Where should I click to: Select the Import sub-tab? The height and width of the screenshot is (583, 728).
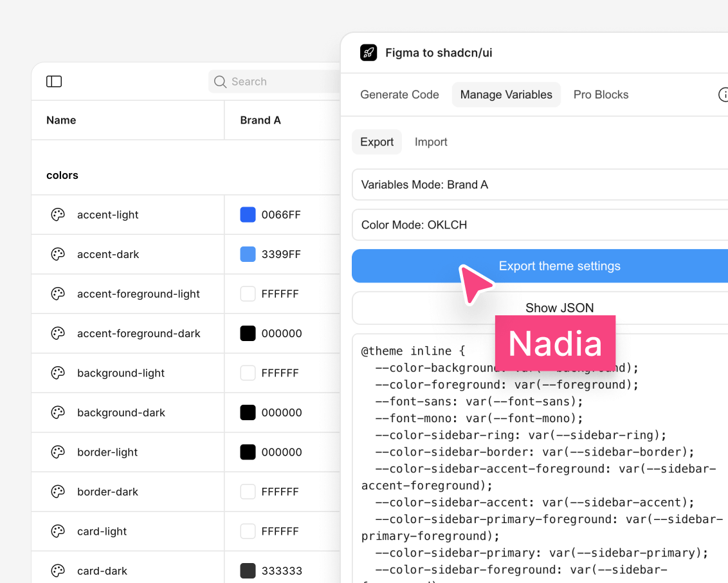pos(431,142)
